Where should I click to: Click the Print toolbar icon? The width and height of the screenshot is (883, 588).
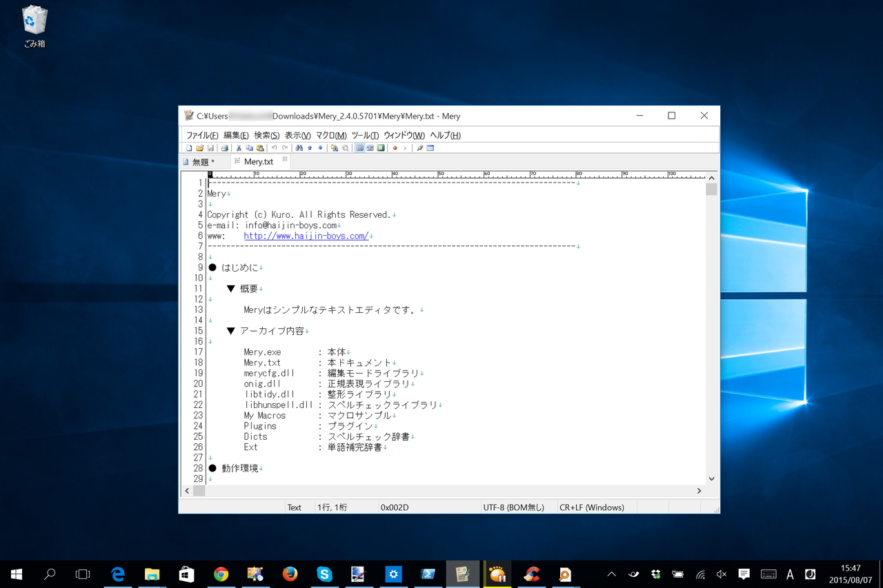tap(224, 148)
